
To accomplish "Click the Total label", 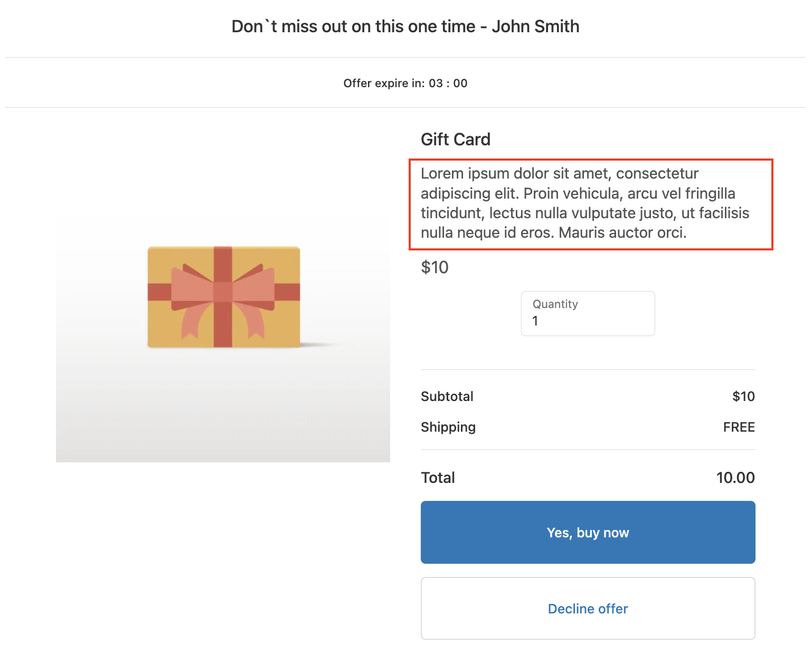I will click(438, 478).
